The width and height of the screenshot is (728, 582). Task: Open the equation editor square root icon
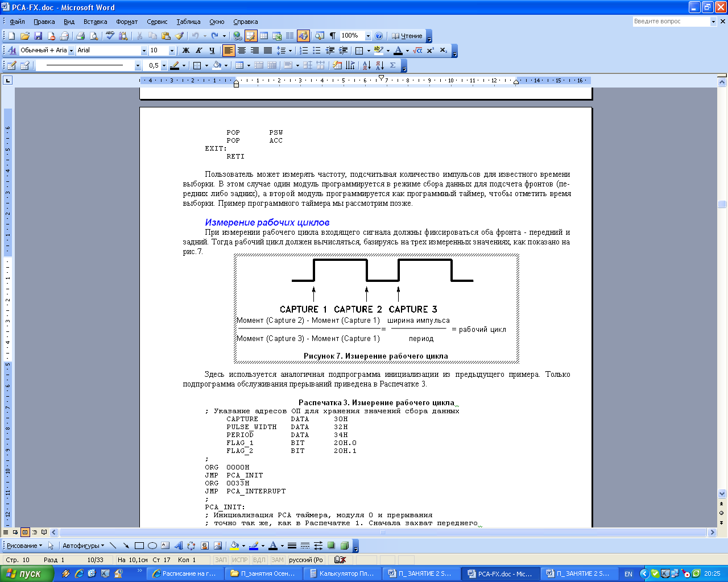point(417,51)
